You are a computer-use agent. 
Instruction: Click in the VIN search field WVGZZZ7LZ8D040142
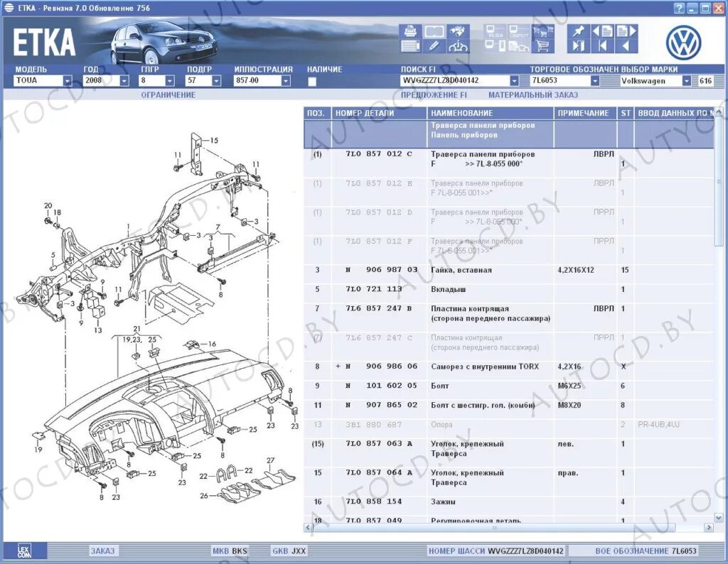[454, 81]
